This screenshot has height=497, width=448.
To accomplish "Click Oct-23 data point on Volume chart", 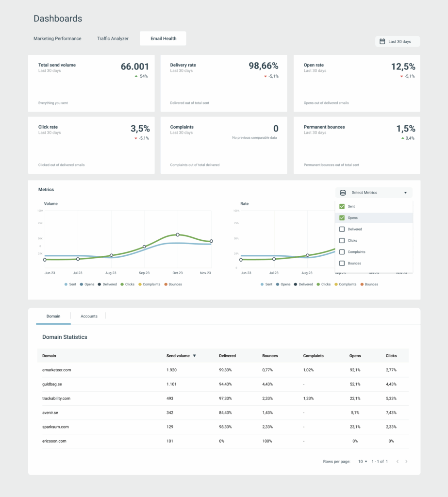I will click(x=178, y=234).
